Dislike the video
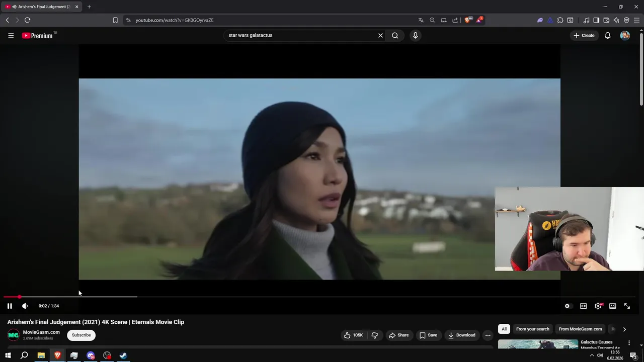This screenshot has height=362, width=644. pyautogui.click(x=375, y=335)
